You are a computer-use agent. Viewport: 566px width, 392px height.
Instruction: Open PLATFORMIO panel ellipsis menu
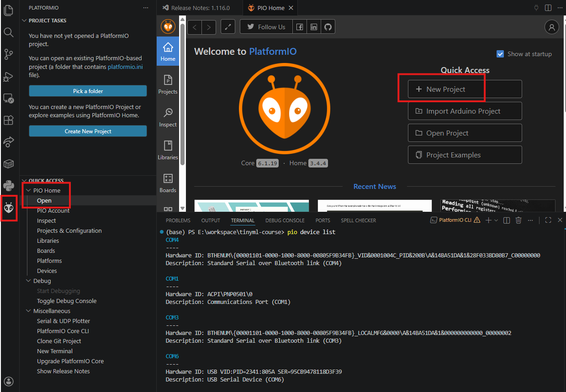(146, 8)
